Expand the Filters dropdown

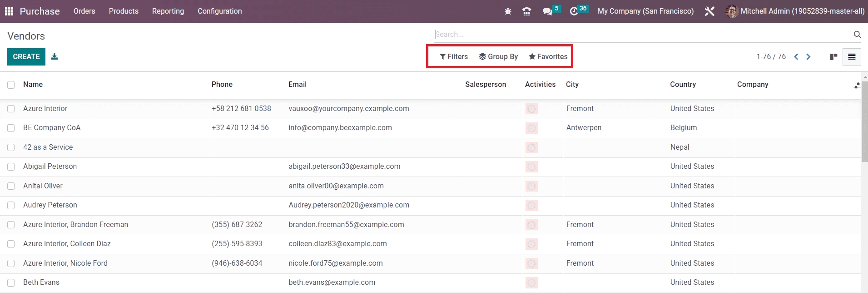(454, 57)
